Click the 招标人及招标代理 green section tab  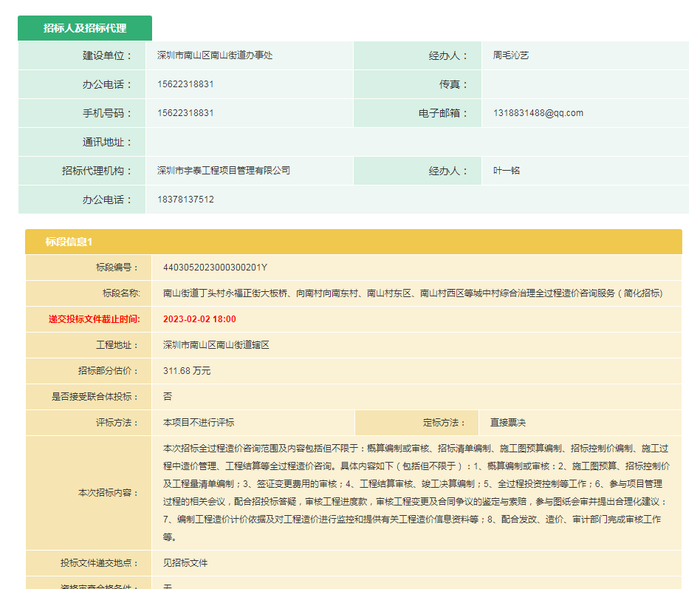(x=85, y=28)
